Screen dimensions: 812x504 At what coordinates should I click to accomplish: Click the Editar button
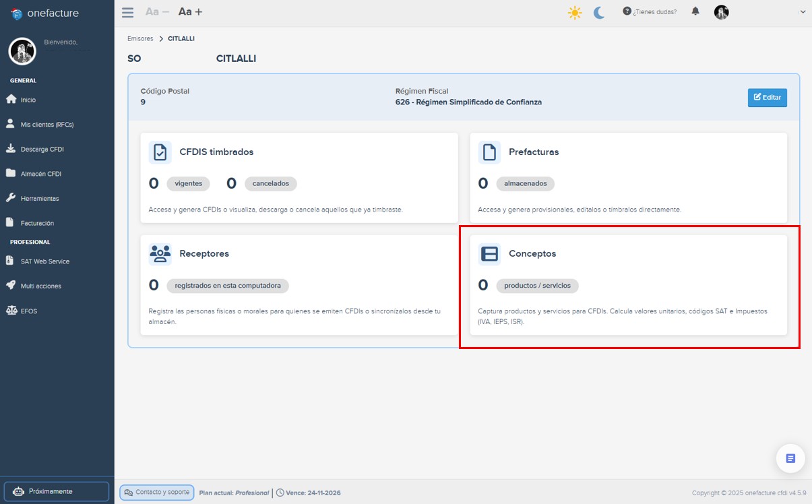[767, 97]
